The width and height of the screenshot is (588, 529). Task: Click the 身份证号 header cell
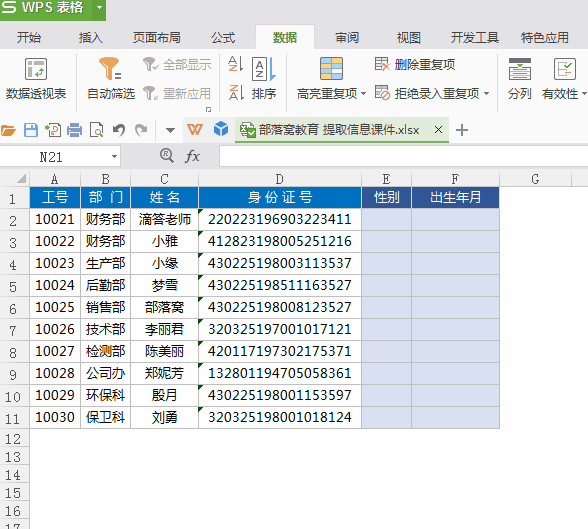(279, 197)
